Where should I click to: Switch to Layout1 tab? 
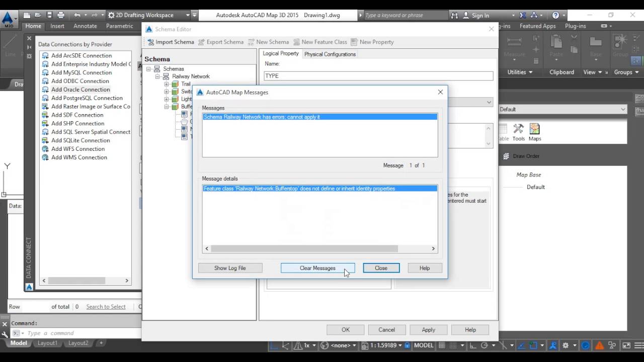(47, 343)
